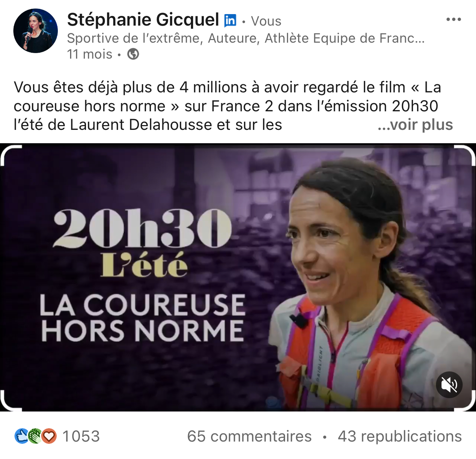476x459 pixels.
Task: View the 43 republications
Action: point(400,436)
